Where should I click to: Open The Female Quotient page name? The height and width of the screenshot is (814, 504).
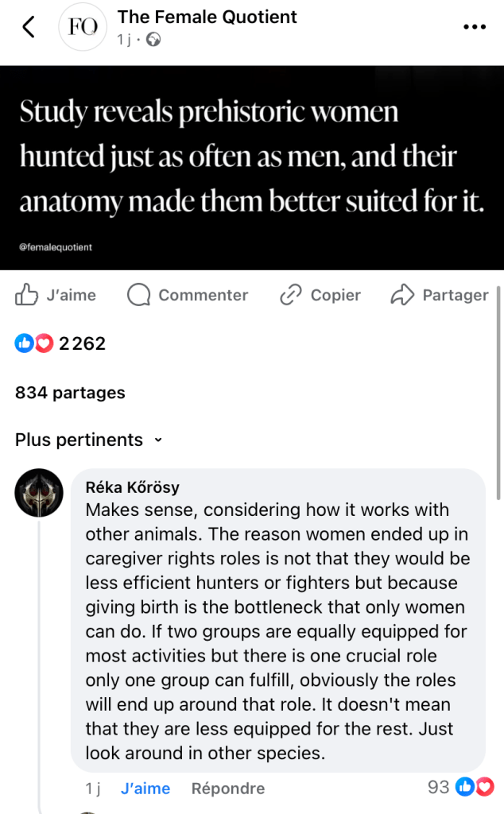click(x=207, y=17)
